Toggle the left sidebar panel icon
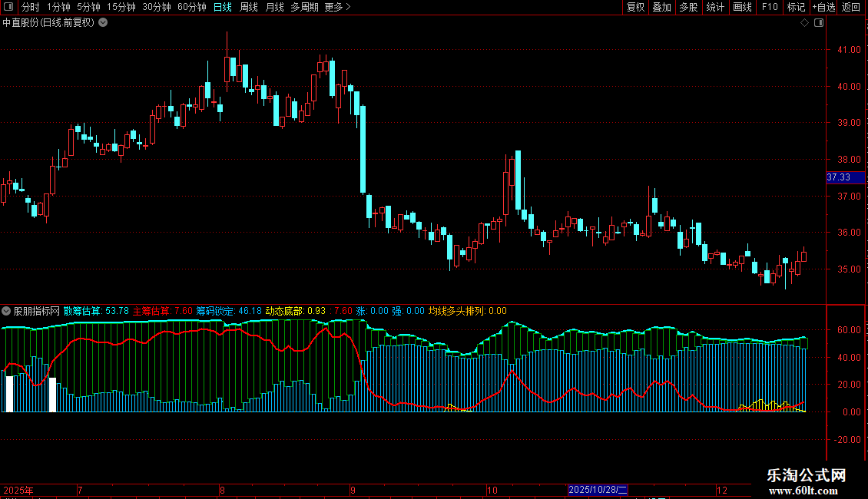Image resolution: width=868 pixels, height=499 pixels. coord(8,7)
